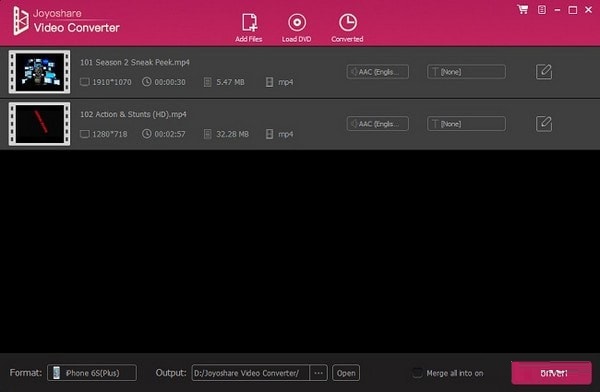Select the 101 Season 2 Sneak Peek thumbnail
The width and height of the screenshot is (600, 392).
click(x=39, y=72)
